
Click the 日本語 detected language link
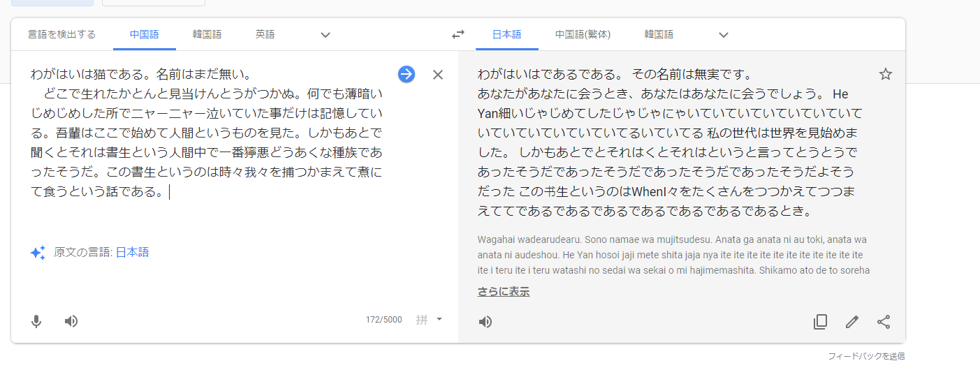click(132, 253)
